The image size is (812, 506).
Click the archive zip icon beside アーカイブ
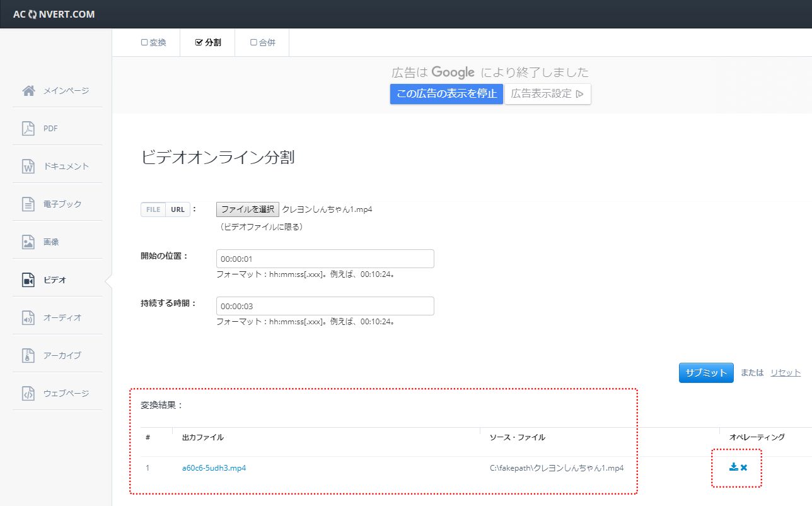[28, 355]
